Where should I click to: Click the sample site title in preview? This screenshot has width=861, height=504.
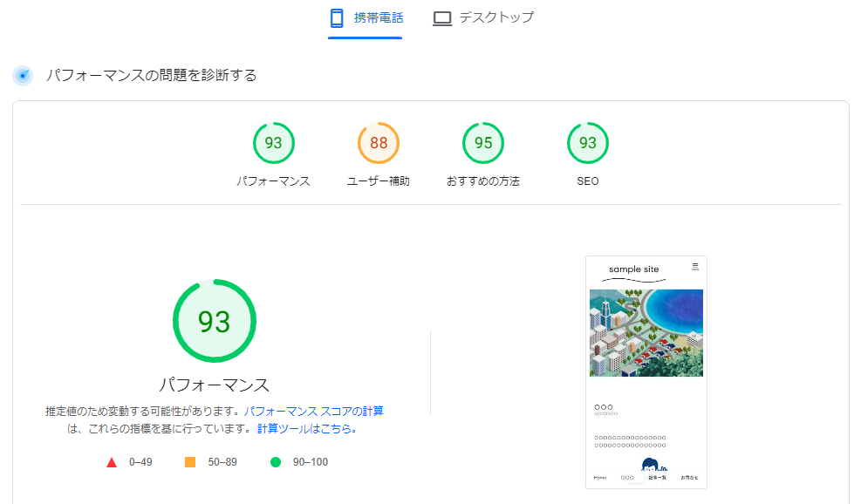point(633,269)
